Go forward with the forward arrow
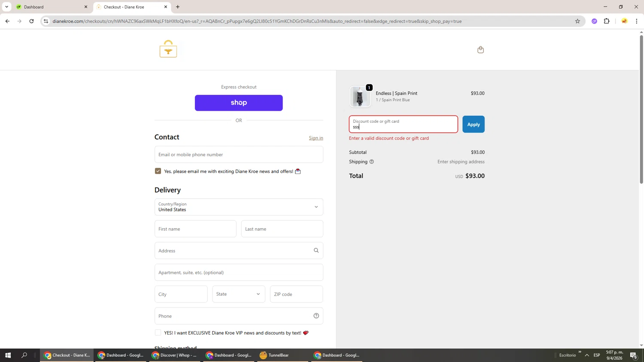This screenshot has width=644, height=362. 19,21
